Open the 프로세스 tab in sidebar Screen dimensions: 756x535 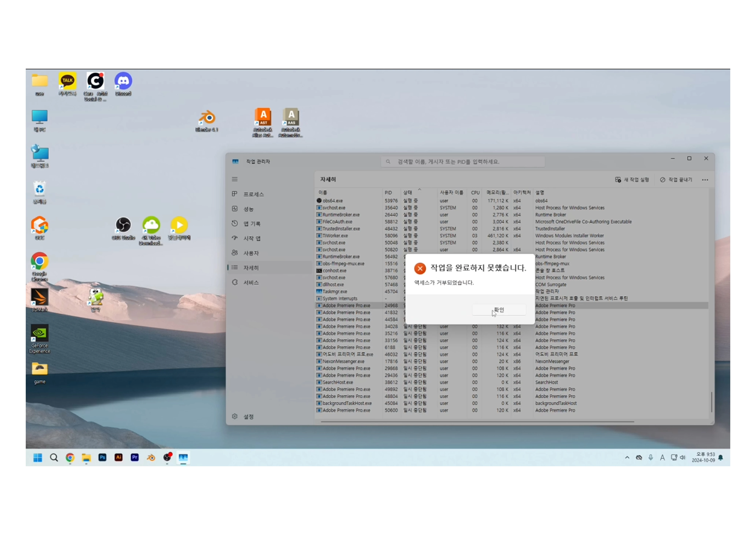click(x=253, y=194)
